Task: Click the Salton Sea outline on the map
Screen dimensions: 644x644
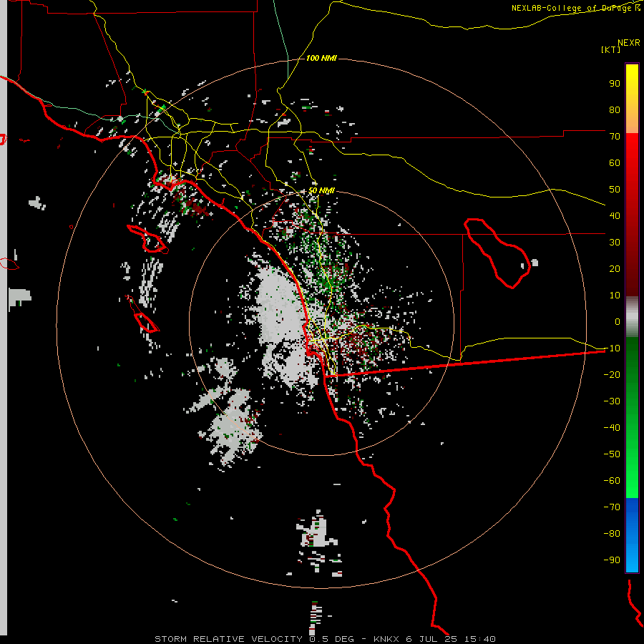Action: tap(497, 253)
